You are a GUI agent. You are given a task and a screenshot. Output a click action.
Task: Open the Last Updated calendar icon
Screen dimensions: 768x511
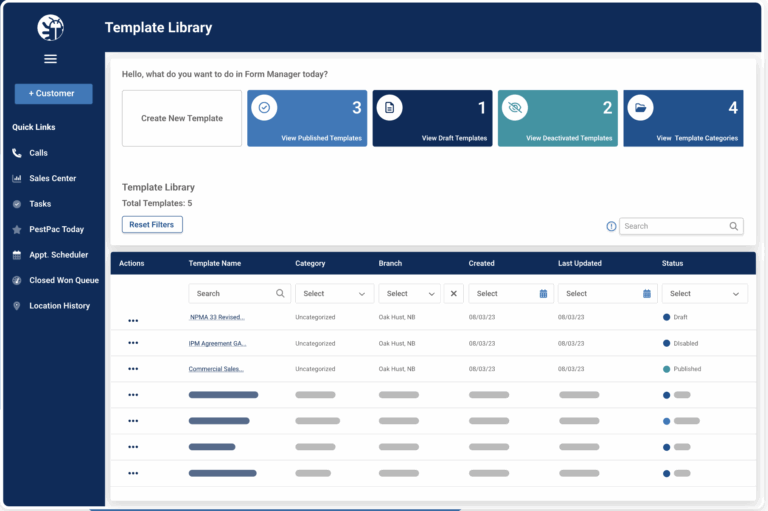647,294
